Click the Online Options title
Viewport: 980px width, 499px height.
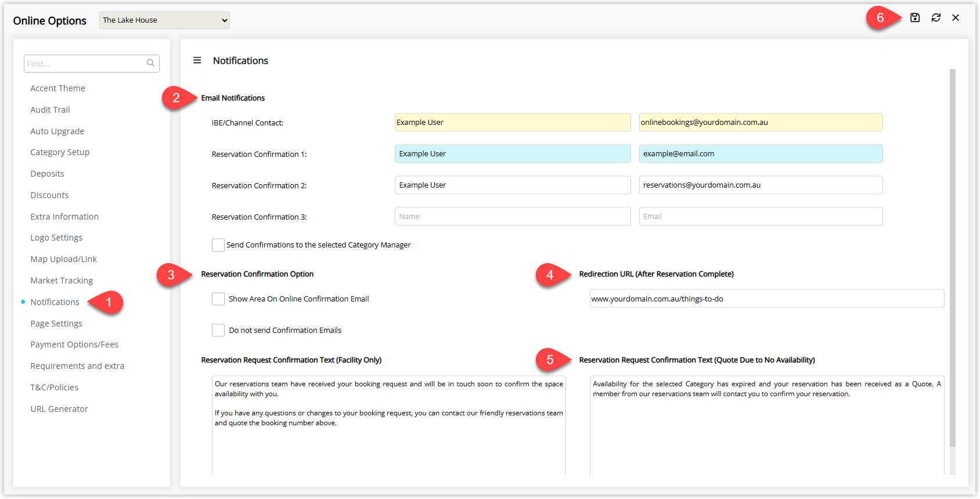tap(50, 21)
